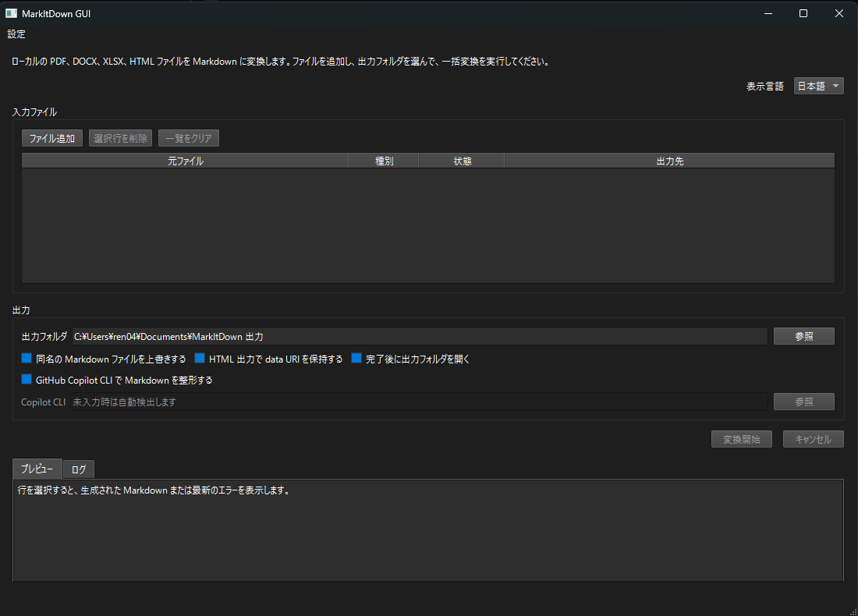This screenshot has height=616, width=858.
Task: Click the Copilot CLI path input field
Action: click(x=390, y=401)
